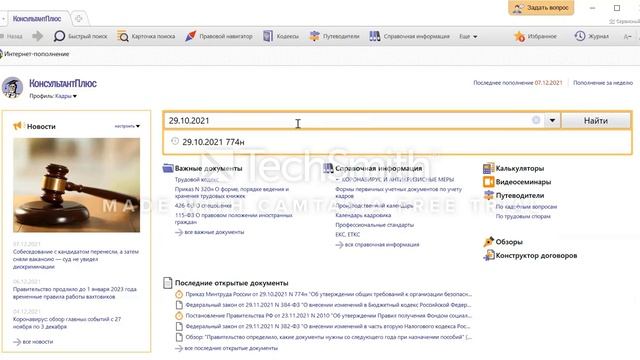Open Обзоры

point(509,242)
